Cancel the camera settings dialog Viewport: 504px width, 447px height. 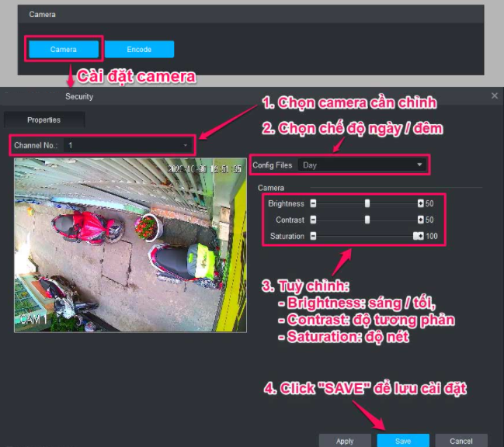click(x=461, y=440)
